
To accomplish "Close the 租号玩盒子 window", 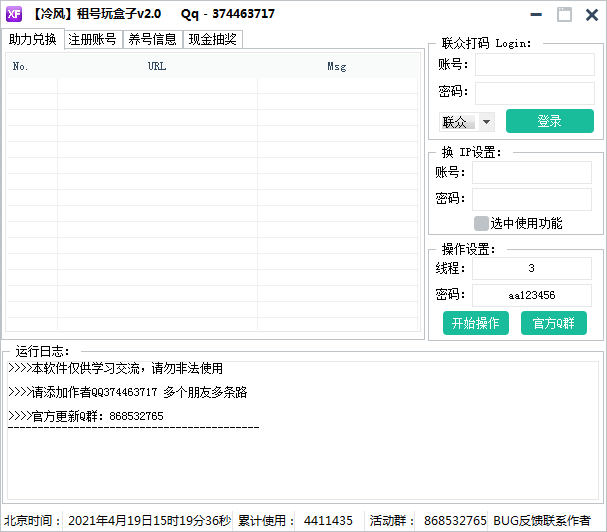I will pos(590,14).
